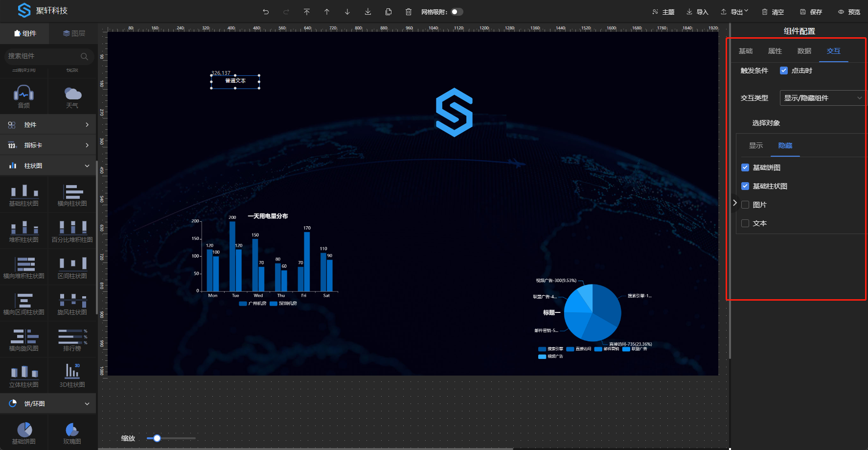Image resolution: width=868 pixels, height=450 pixels.
Task: Collapse the 柱状图 bar chart category
Action: [x=48, y=166]
